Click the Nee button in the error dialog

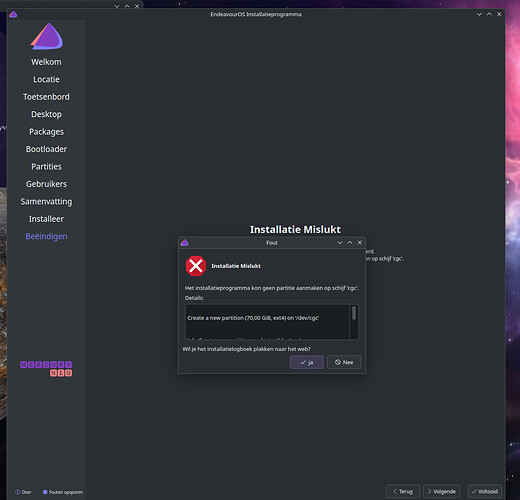tap(344, 362)
